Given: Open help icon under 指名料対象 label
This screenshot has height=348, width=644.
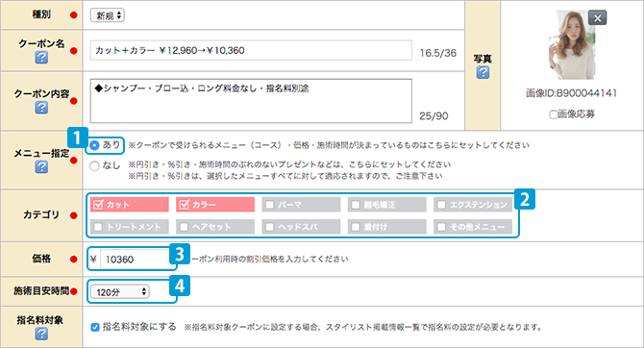Looking at the screenshot, I should tap(41, 334).
